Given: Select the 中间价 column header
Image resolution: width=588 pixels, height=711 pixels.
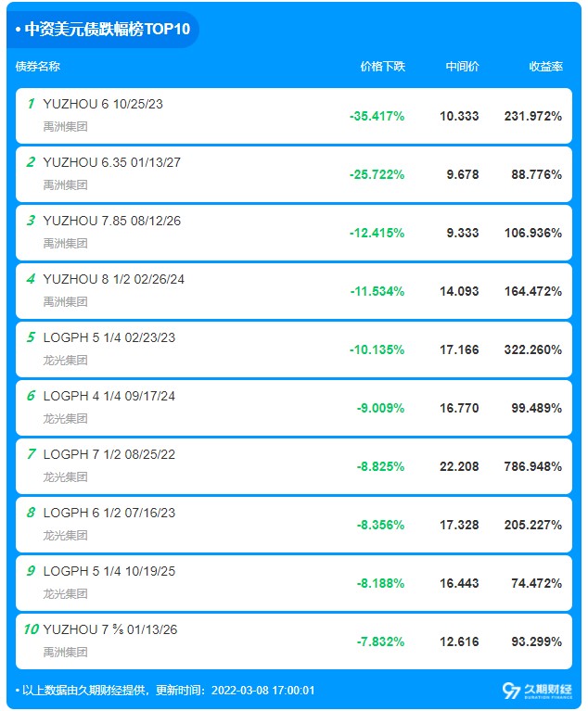Looking at the screenshot, I should pyautogui.click(x=462, y=67).
